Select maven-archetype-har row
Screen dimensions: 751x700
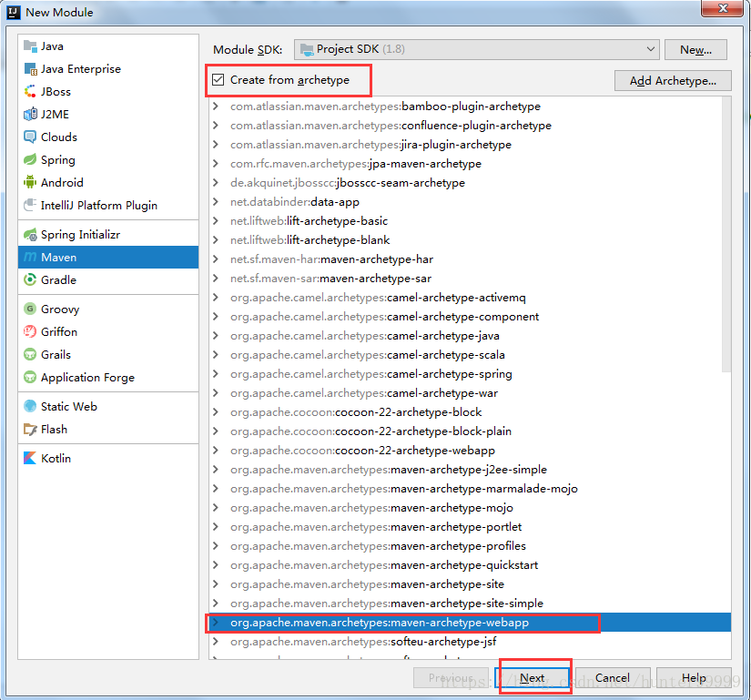point(470,259)
